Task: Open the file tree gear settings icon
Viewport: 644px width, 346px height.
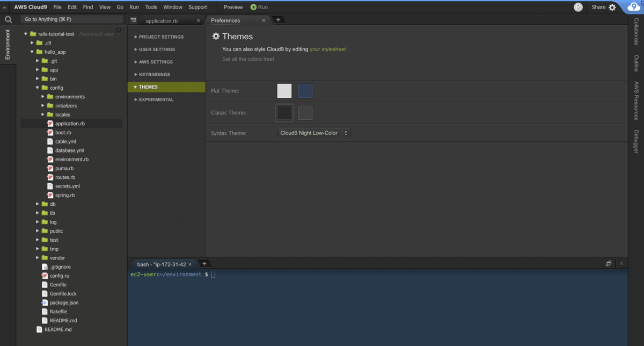Action: point(119,30)
